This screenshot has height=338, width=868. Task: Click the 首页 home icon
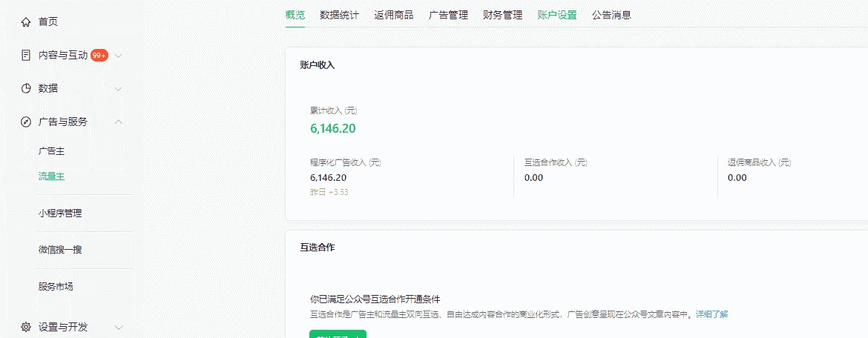(26, 22)
